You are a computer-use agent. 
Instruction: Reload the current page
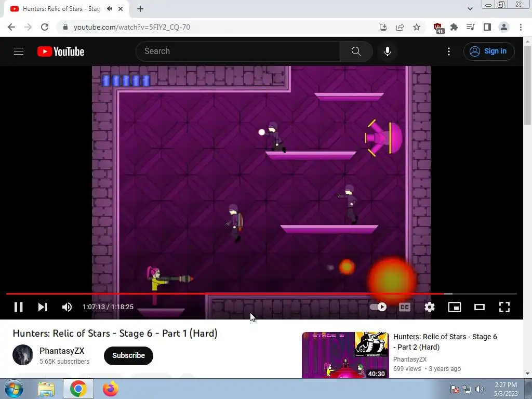click(45, 27)
